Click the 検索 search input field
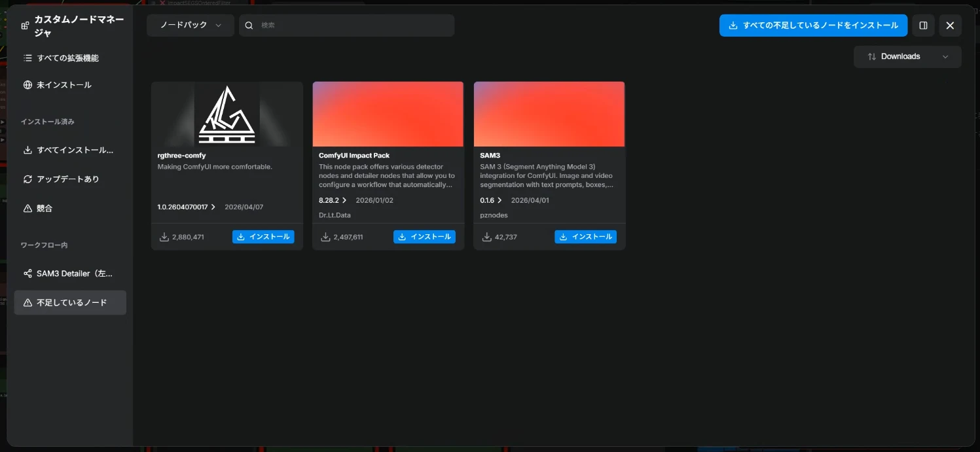The width and height of the screenshot is (980, 452). [x=347, y=26]
